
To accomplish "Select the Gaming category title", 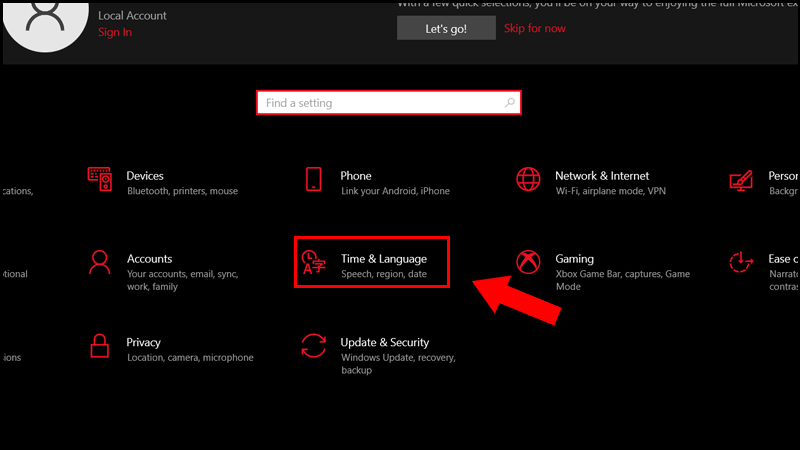I will click(574, 259).
